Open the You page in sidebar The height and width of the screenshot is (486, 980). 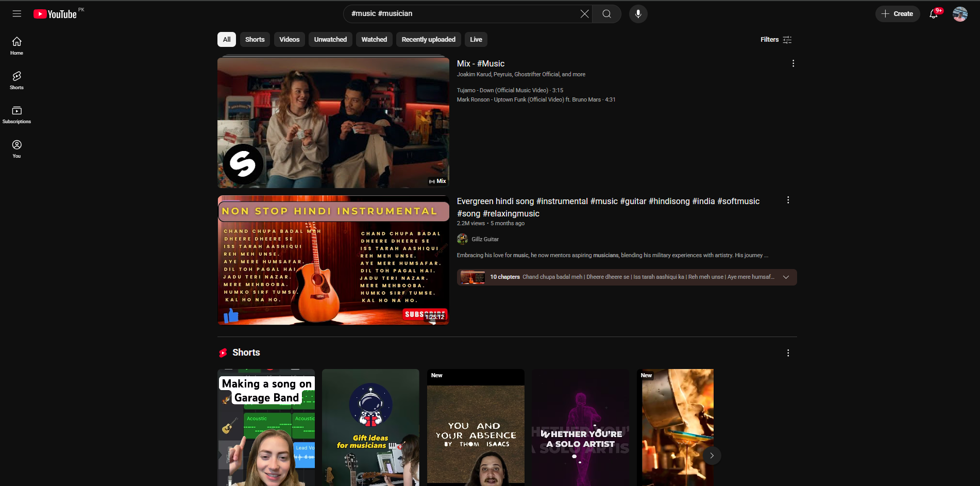point(17,149)
